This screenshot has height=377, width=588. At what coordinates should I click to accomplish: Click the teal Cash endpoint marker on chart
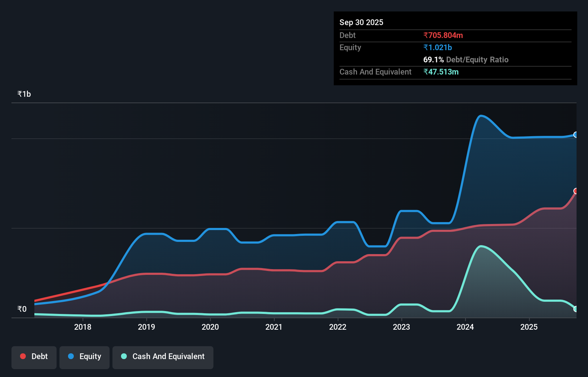pos(576,309)
